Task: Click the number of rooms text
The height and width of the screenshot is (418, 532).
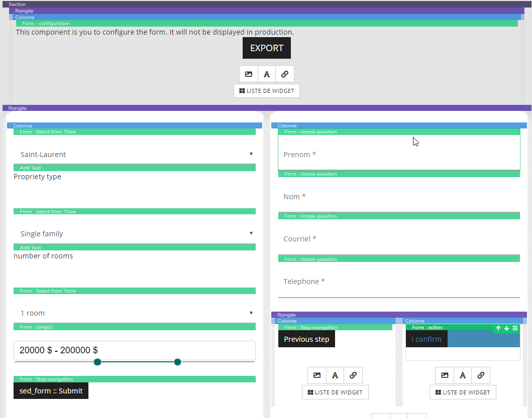Action: tap(43, 256)
